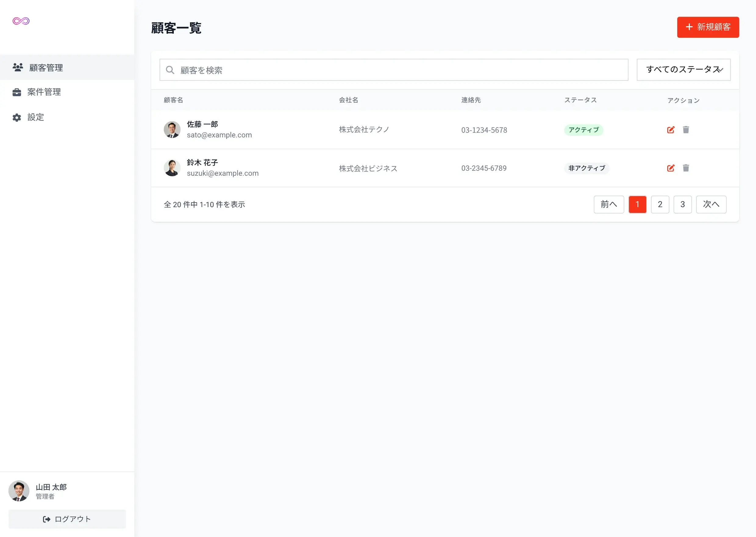Open 案件管理 from the sidebar menu
Image resolution: width=756 pixels, height=537 pixels.
pos(44,92)
